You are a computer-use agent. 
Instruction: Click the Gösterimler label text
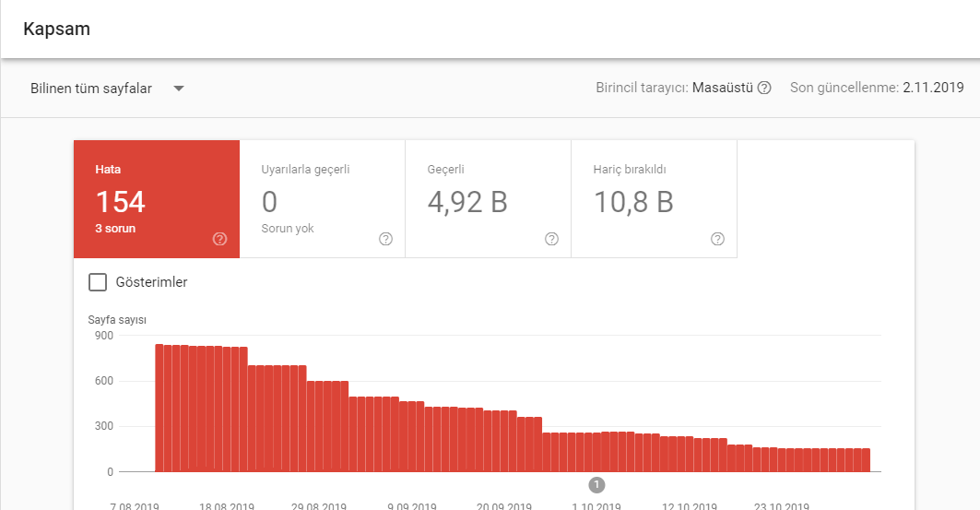pyautogui.click(x=151, y=282)
